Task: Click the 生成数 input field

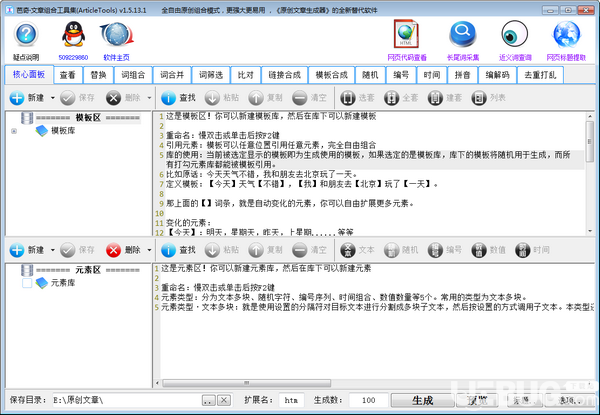Action: 368,400
